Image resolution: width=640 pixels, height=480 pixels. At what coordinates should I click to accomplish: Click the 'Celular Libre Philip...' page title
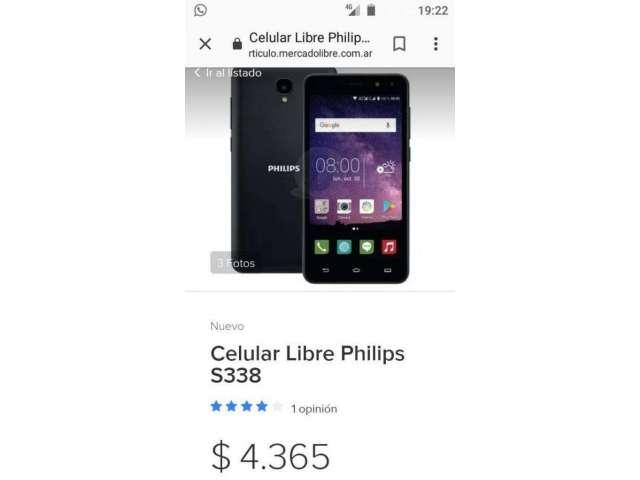click(309, 38)
